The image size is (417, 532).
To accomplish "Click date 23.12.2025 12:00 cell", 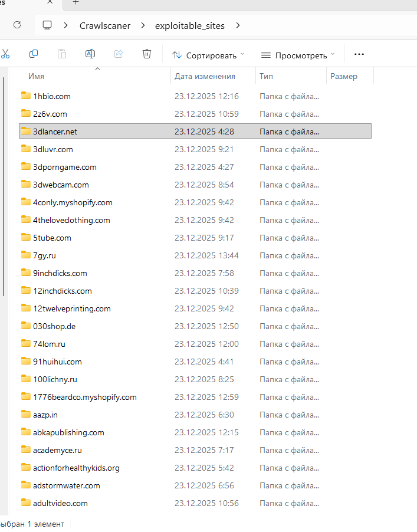I will [x=206, y=344].
